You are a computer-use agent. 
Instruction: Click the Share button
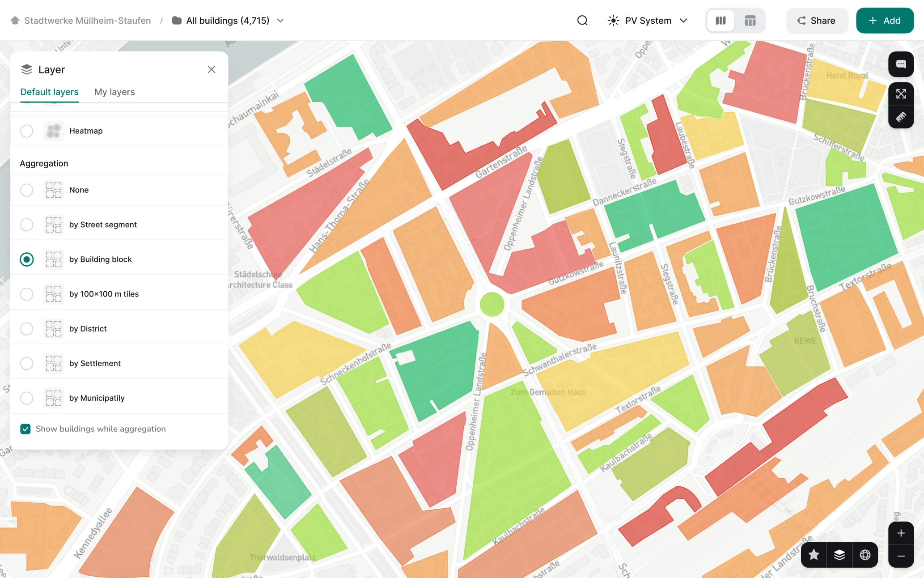[817, 21]
